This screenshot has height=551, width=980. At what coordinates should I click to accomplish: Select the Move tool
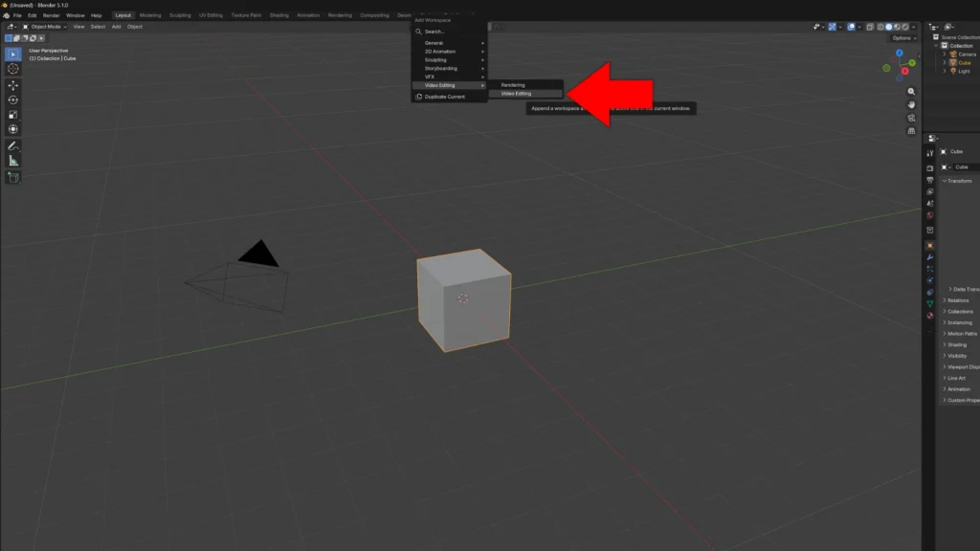pos(13,85)
